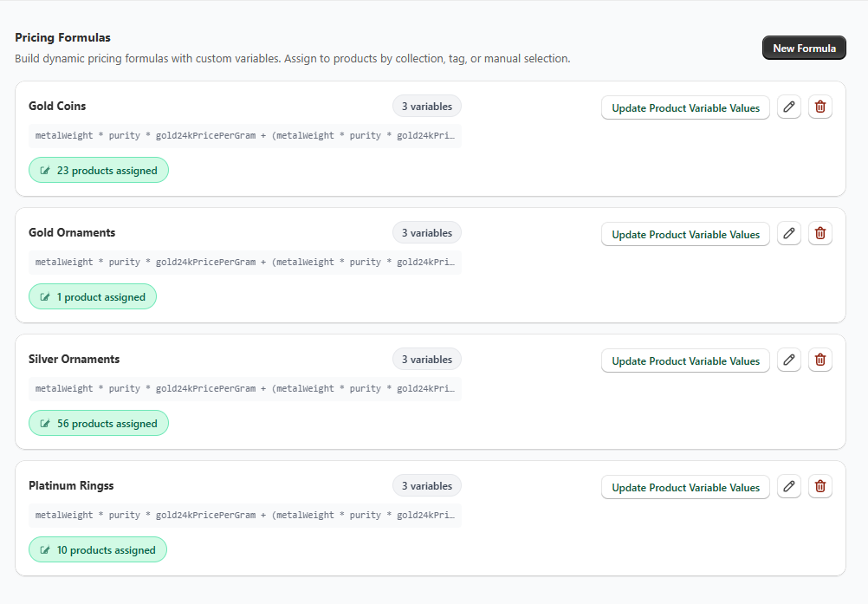Remove Silver Ornaments using the trash icon
The width and height of the screenshot is (868, 604).
point(820,360)
